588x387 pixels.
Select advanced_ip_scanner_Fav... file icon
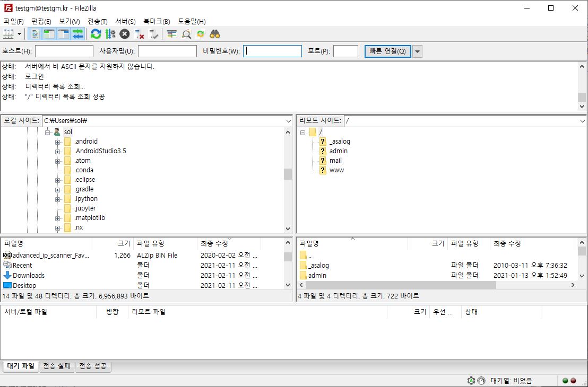[x=7, y=256]
